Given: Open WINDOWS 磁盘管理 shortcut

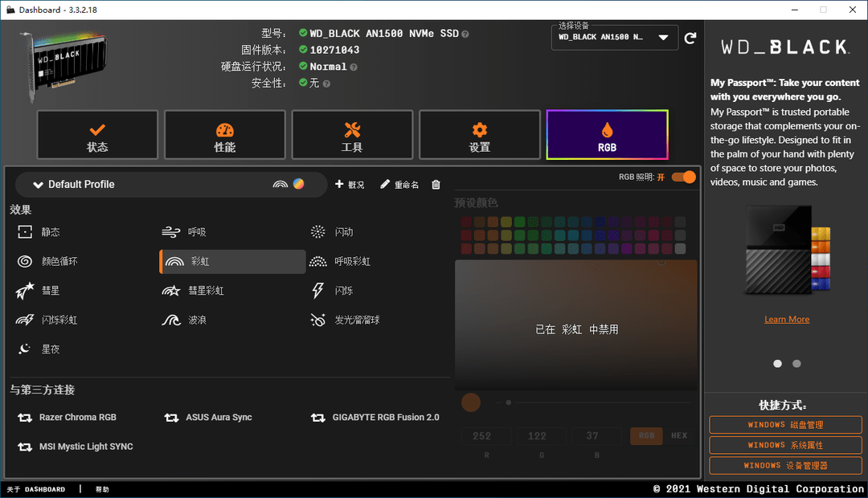Looking at the screenshot, I should click(x=785, y=425).
